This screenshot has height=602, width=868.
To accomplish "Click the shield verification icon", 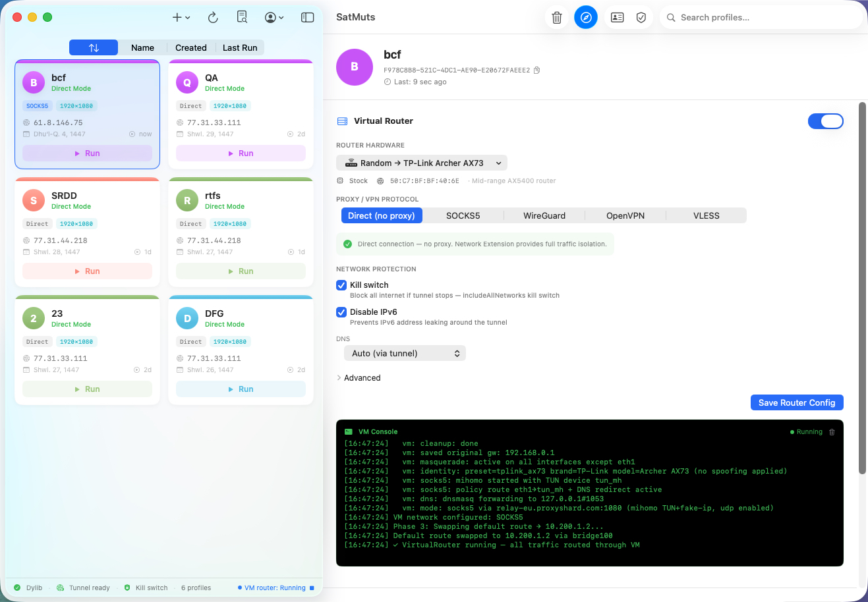I will 641,17.
